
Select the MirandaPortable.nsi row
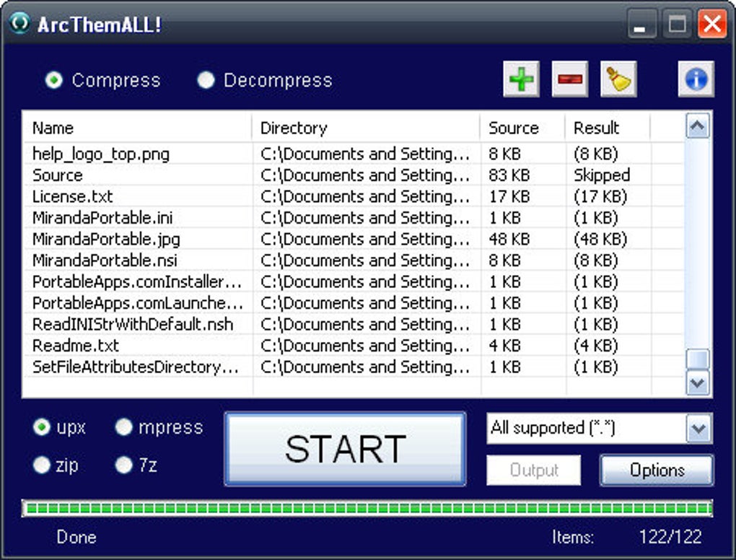tap(353, 261)
